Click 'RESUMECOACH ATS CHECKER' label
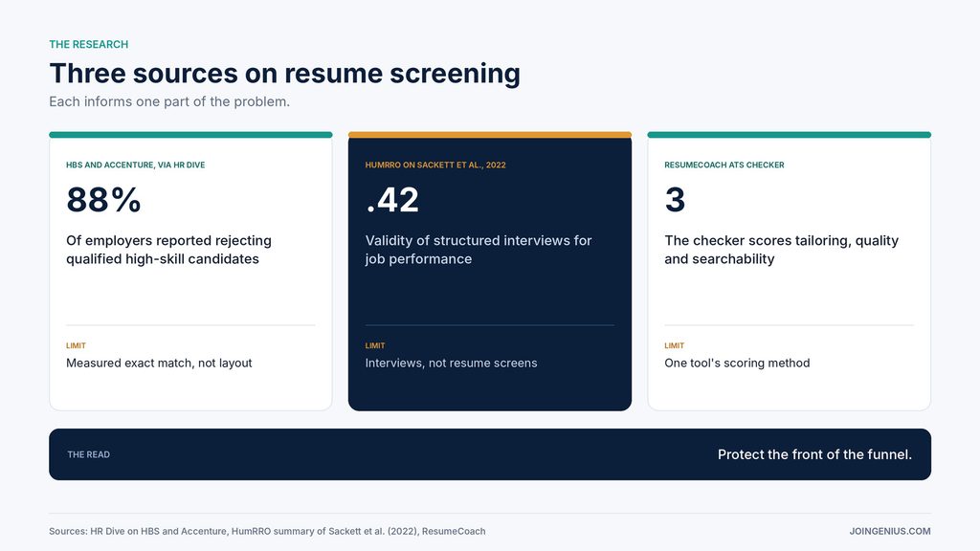This screenshot has height=551, width=980. pos(724,165)
